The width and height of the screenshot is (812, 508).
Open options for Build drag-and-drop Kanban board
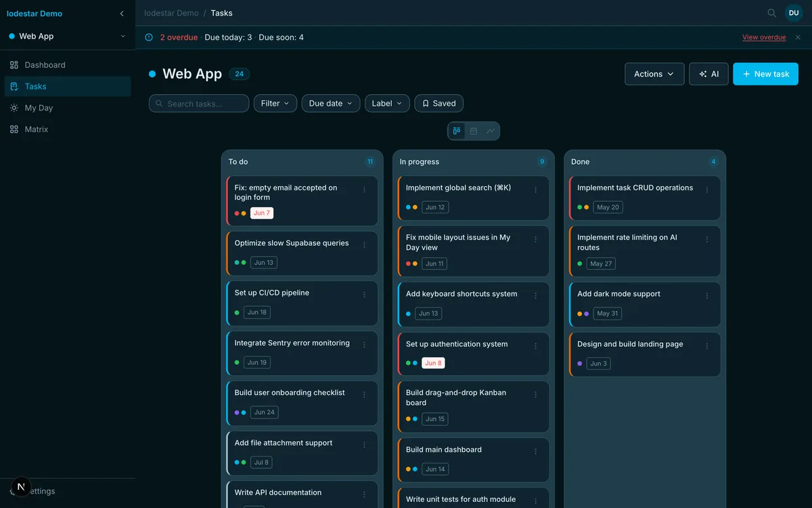(x=536, y=394)
